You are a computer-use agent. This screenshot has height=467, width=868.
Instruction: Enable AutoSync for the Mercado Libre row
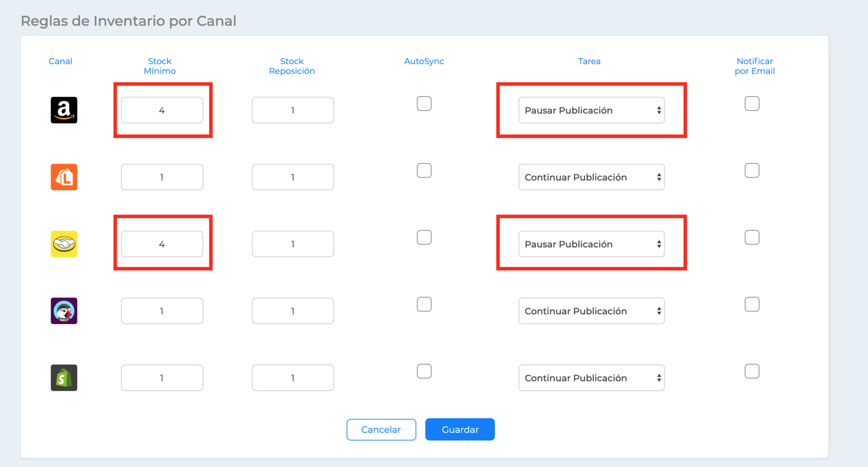point(424,237)
